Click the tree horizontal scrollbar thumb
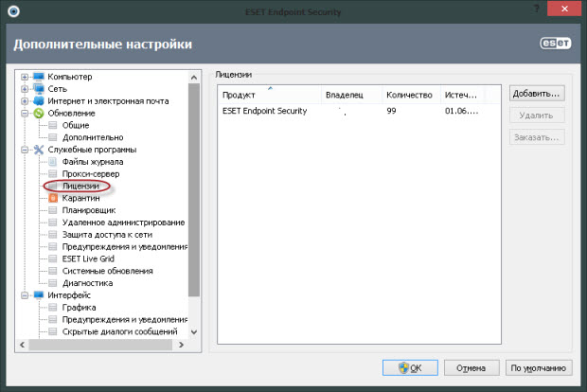587x392 pixels. (x=100, y=345)
